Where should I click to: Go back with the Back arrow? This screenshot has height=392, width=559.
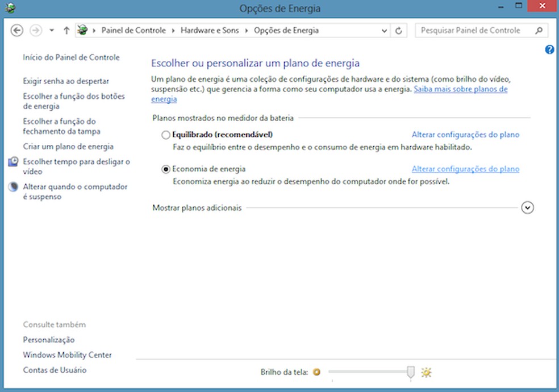[16, 30]
